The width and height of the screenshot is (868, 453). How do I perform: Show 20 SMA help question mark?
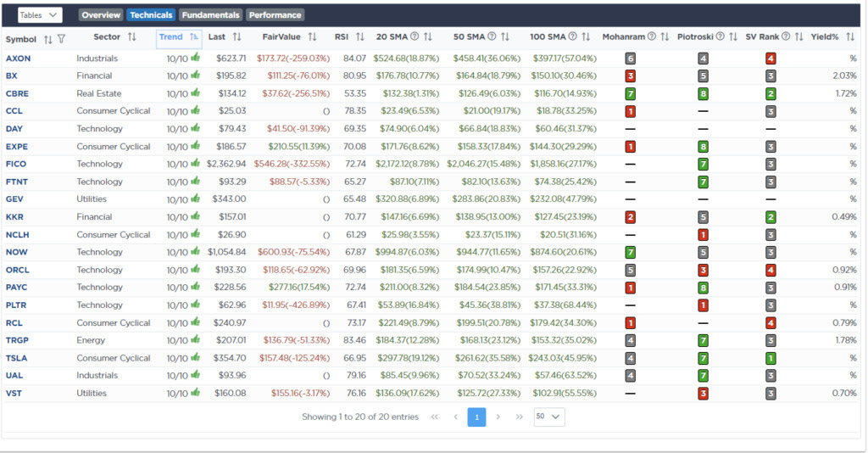coord(414,37)
